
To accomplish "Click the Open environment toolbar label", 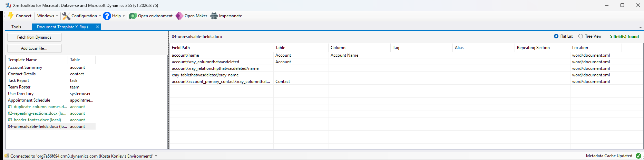I will click(x=155, y=16).
